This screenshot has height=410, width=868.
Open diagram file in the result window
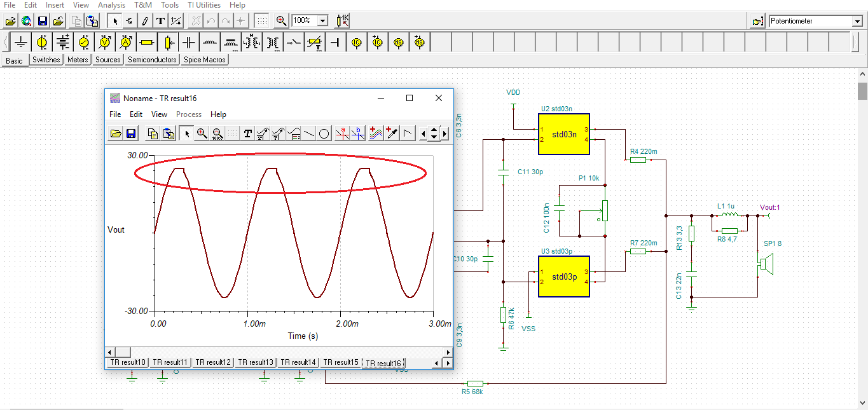(x=116, y=133)
